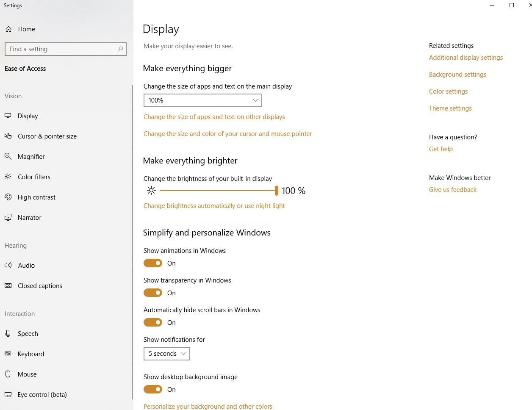
Task: Disable Show transparency in Windows
Action: [x=153, y=293]
